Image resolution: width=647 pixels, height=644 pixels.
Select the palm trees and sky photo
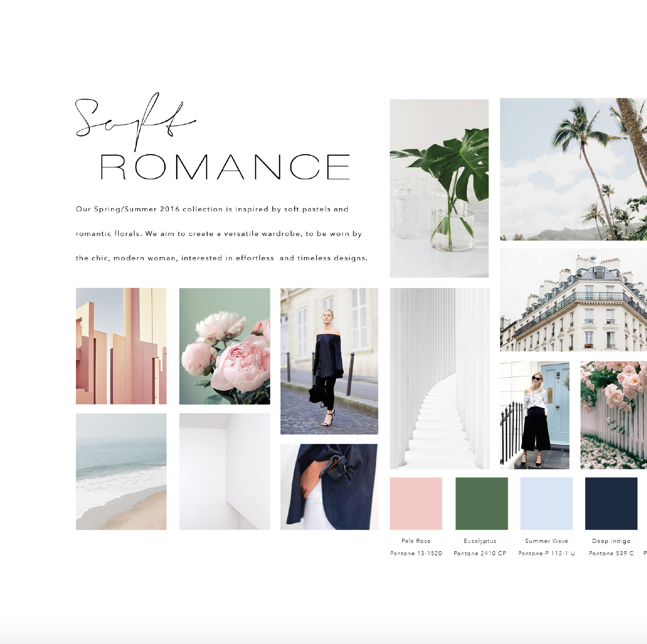[573, 169]
